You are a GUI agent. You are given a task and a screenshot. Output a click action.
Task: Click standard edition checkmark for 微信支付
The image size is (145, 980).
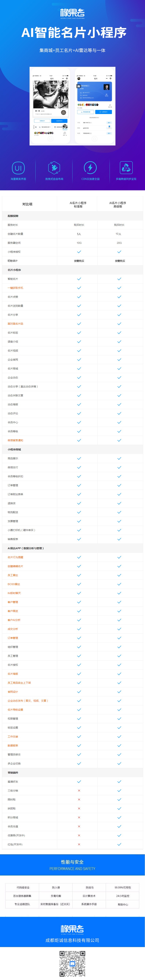coord(79,467)
